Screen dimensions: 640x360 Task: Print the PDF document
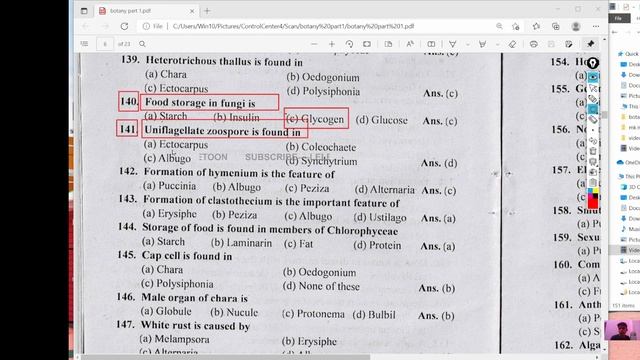click(533, 44)
